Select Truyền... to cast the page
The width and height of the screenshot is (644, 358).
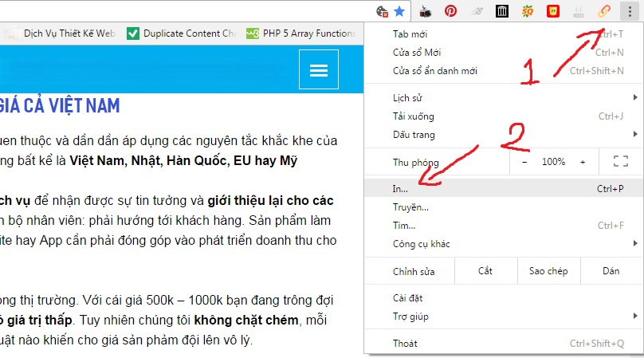tap(504, 207)
